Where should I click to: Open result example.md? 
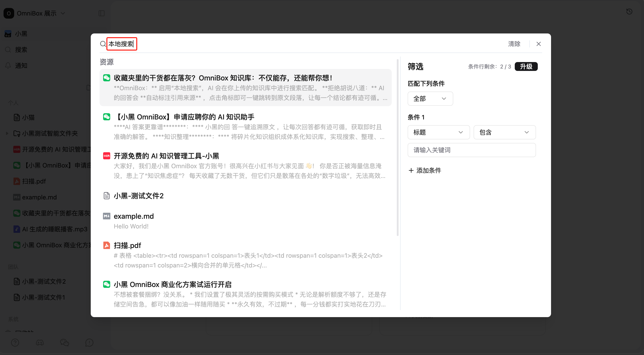pos(245,221)
